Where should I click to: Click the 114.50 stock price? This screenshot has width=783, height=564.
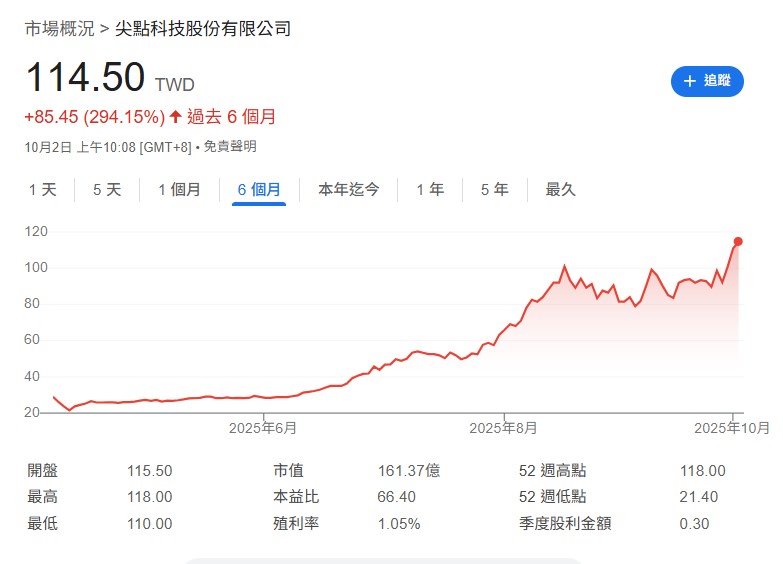coord(85,77)
